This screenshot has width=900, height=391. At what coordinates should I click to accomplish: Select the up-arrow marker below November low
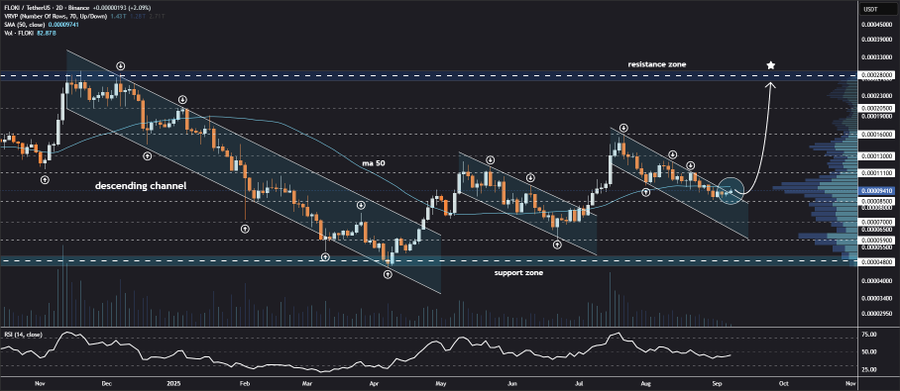pyautogui.click(x=45, y=180)
